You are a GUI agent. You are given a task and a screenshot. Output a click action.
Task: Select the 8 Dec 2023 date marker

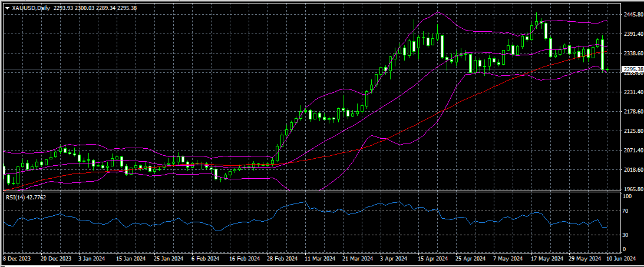coord(18,258)
